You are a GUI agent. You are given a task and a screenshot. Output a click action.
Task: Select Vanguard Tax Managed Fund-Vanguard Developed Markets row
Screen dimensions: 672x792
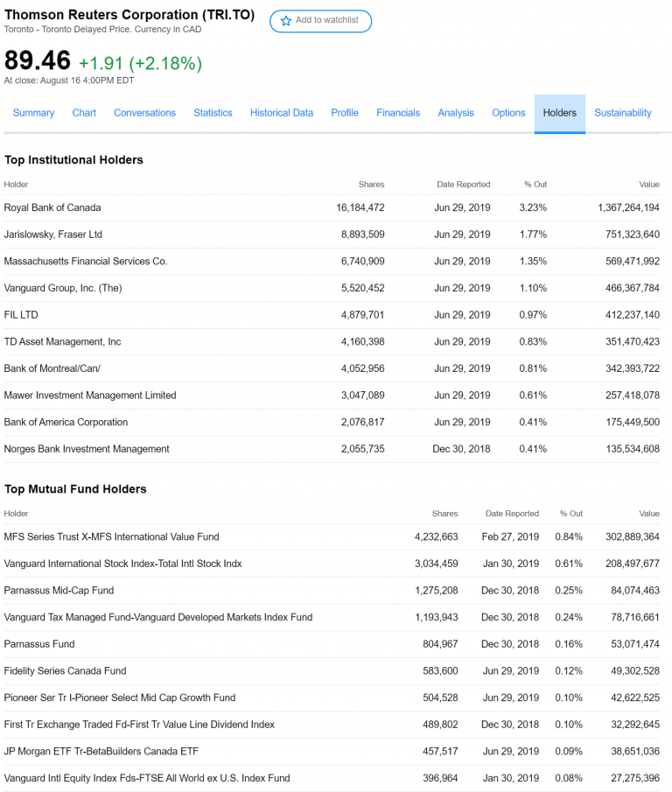(332, 617)
